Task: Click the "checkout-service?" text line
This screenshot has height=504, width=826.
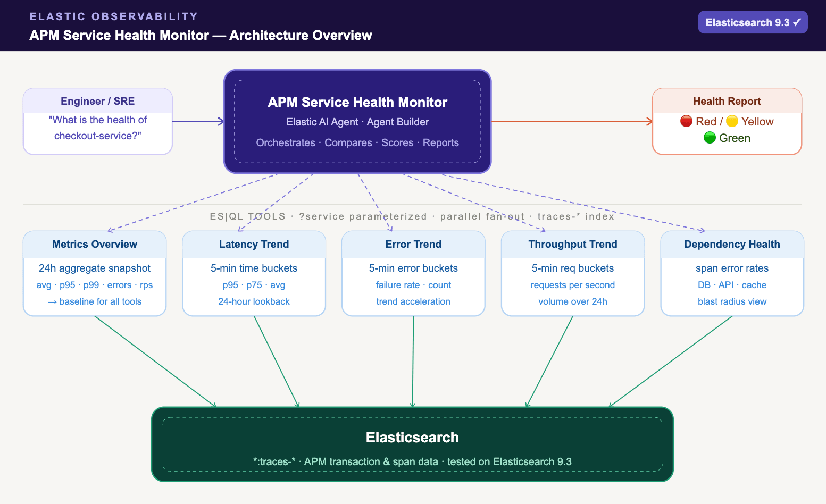Action: tap(98, 136)
